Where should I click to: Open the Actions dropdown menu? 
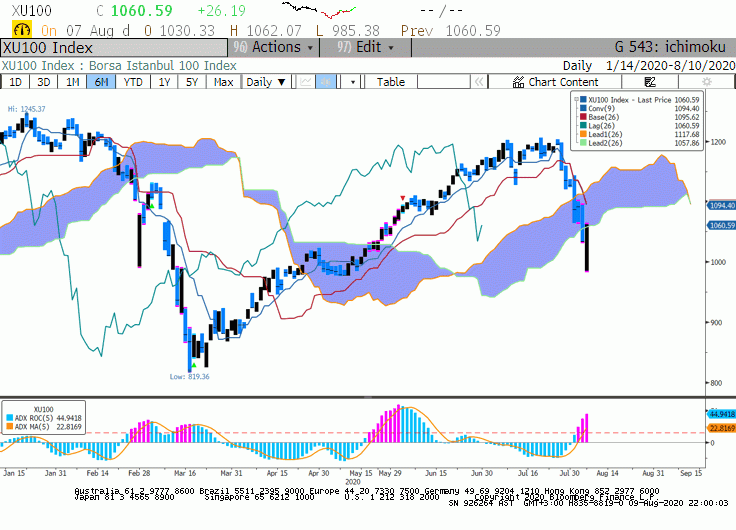[274, 47]
